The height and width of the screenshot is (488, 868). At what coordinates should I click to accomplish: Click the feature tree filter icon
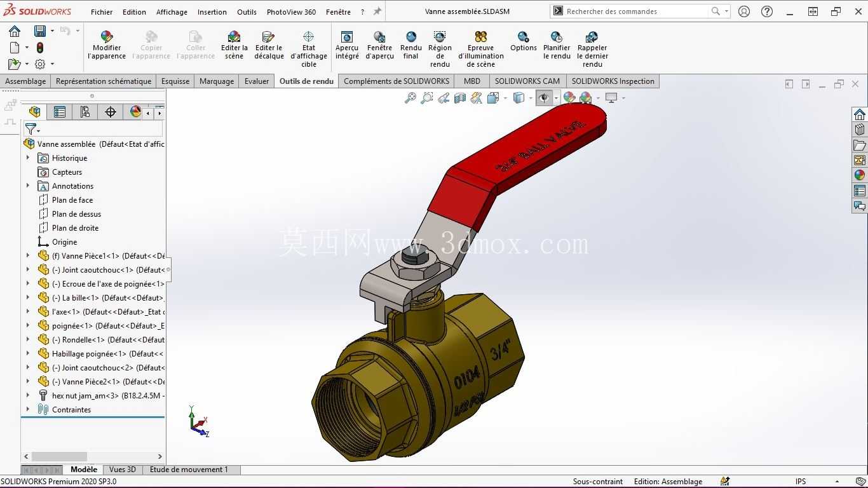pos(31,130)
